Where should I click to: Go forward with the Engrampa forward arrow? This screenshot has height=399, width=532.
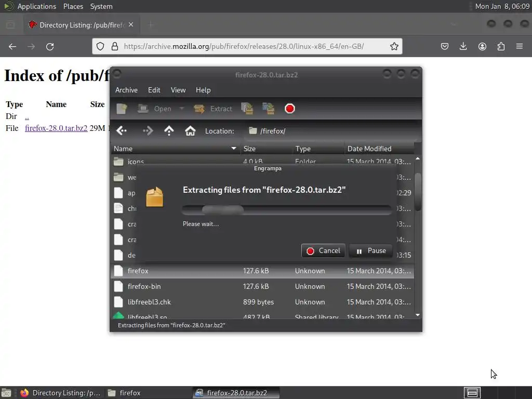tap(148, 130)
